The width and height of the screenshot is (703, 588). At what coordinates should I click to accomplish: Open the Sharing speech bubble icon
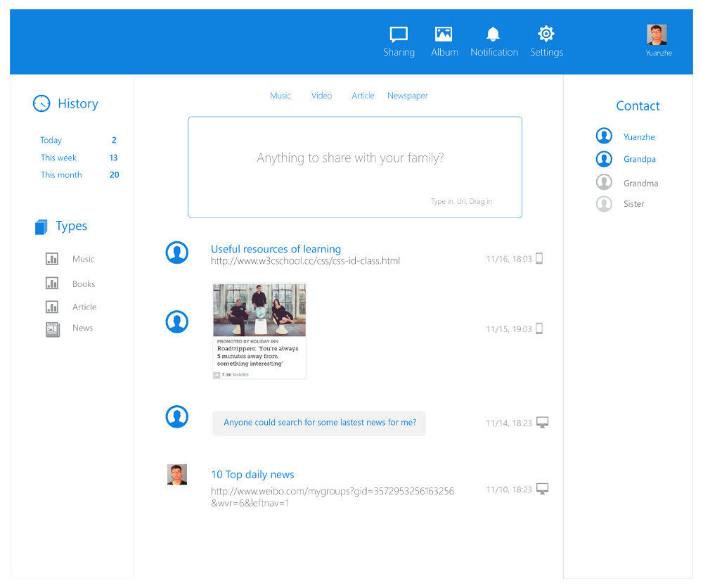pos(399,34)
